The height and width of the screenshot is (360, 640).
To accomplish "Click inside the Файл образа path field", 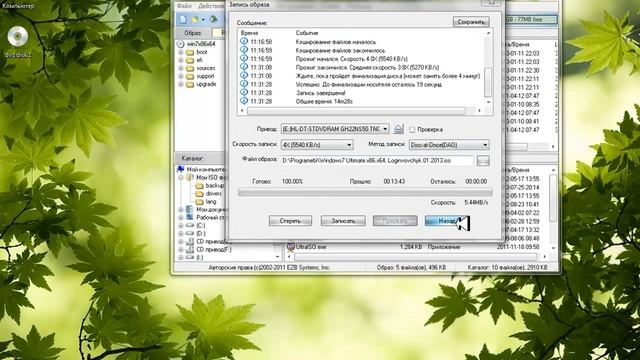I will (377, 161).
